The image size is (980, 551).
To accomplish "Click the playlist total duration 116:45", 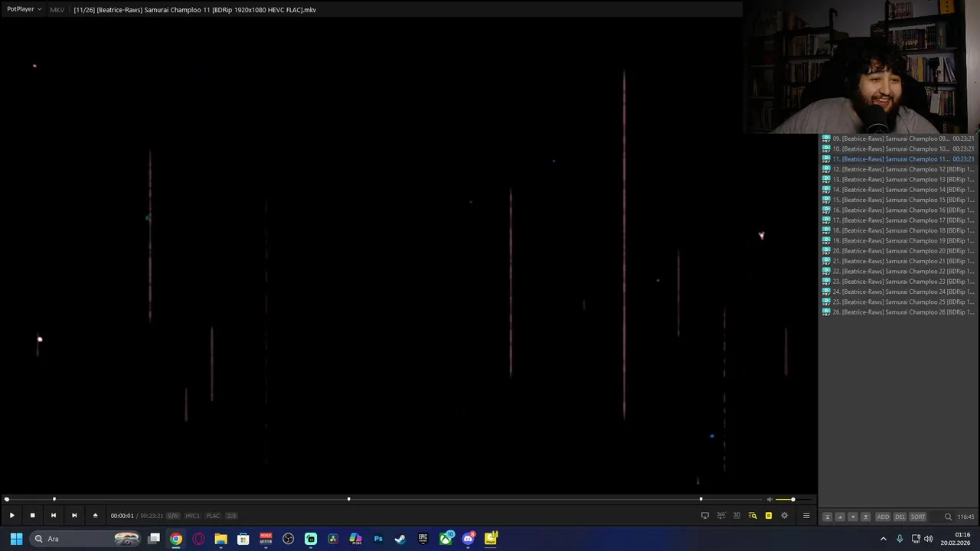I will 965,517.
